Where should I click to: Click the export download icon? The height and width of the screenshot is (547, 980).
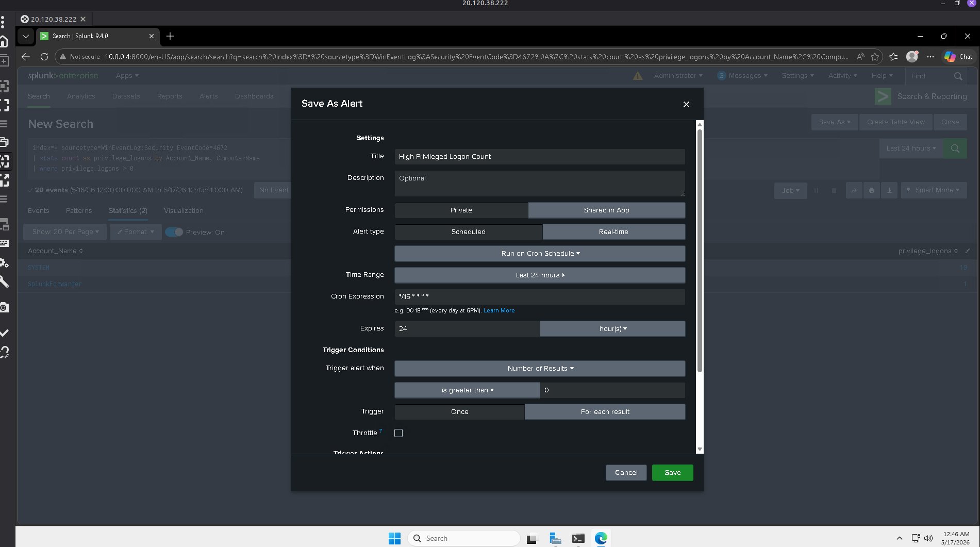coord(889,191)
